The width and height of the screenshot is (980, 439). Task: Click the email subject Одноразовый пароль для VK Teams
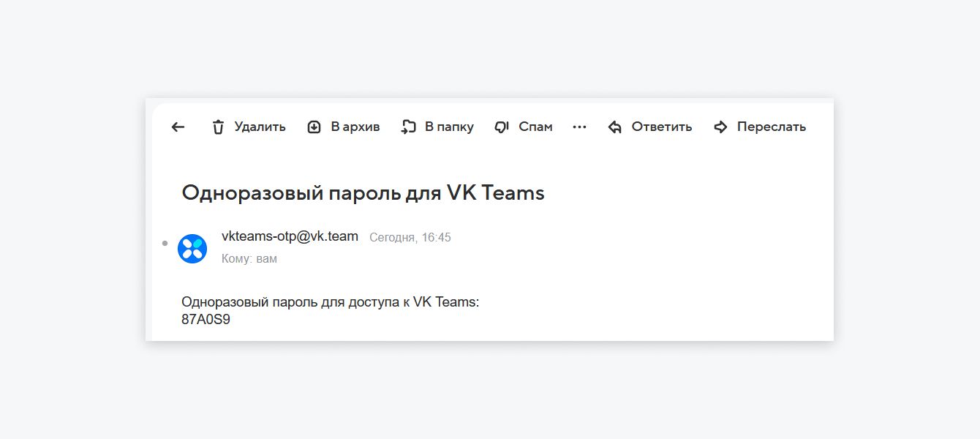pos(363,192)
